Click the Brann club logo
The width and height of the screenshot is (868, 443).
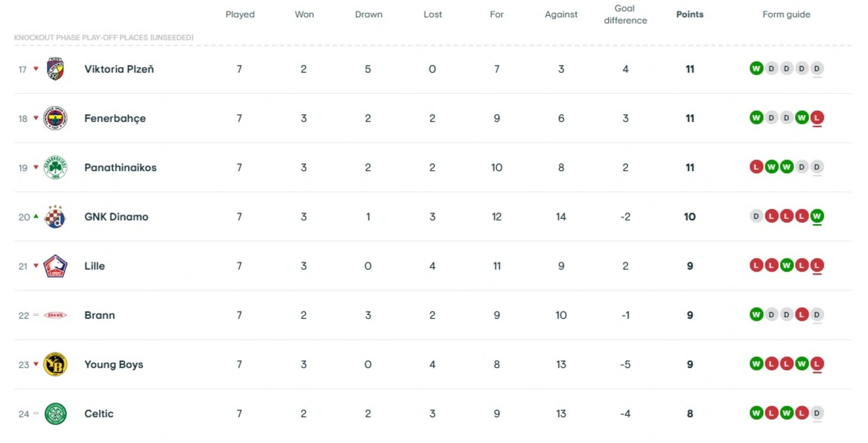tap(56, 315)
